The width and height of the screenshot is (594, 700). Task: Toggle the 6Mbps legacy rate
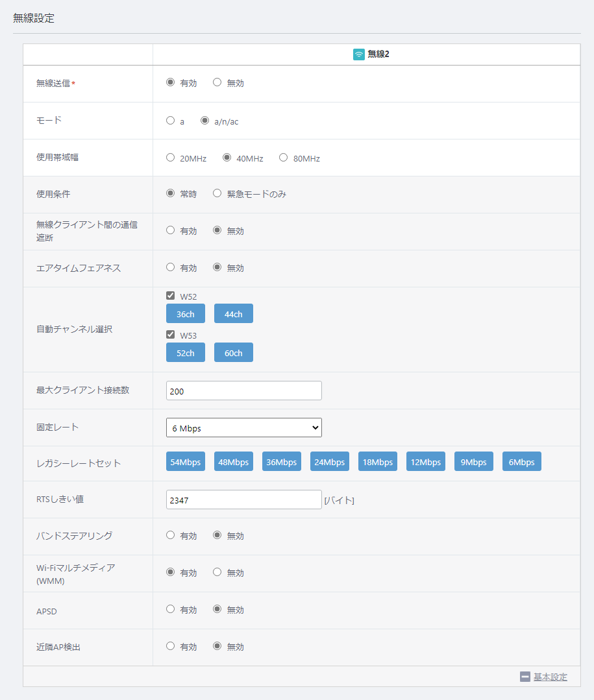point(522,462)
